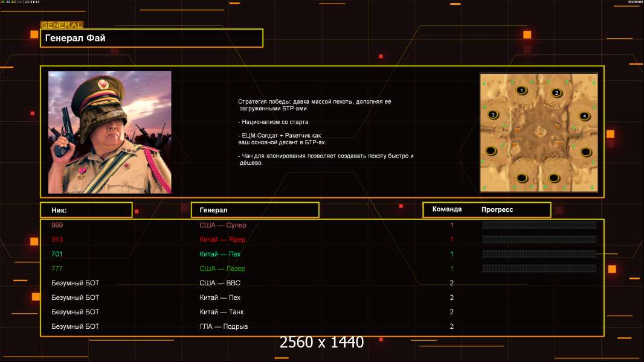Click "Китай — Пех" in the 701 row
This screenshot has height=362, width=644.
tap(220, 254)
